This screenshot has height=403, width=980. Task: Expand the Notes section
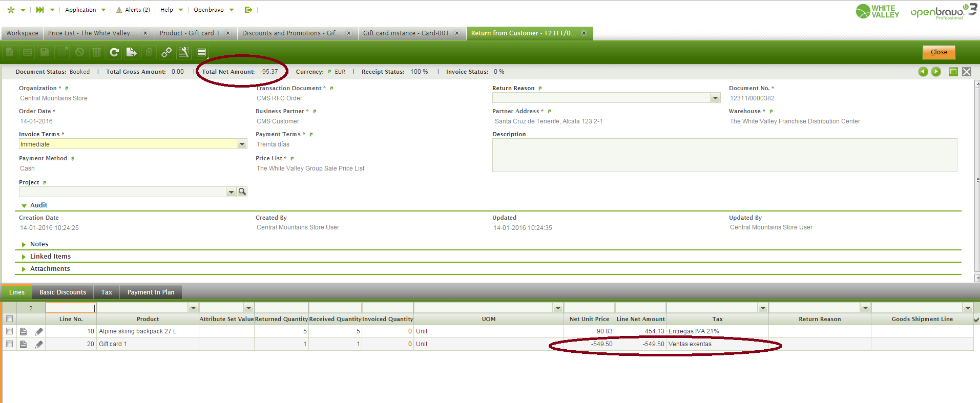pos(24,244)
